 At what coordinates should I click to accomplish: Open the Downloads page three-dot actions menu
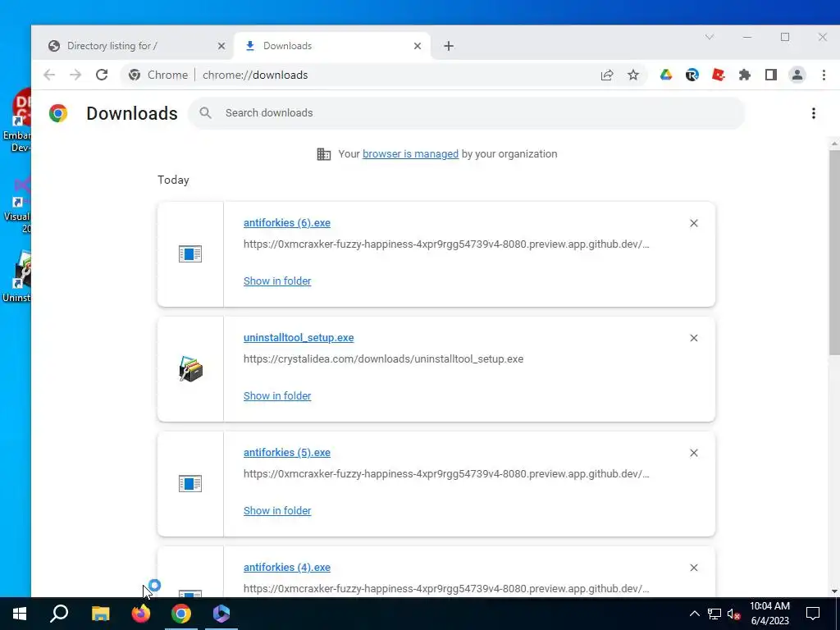813,113
